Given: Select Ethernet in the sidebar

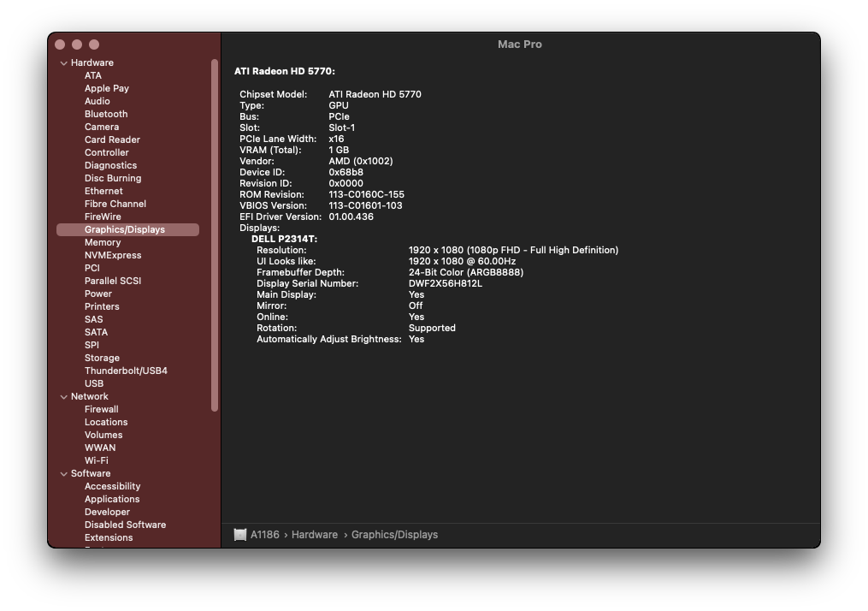Looking at the screenshot, I should click(x=103, y=191).
